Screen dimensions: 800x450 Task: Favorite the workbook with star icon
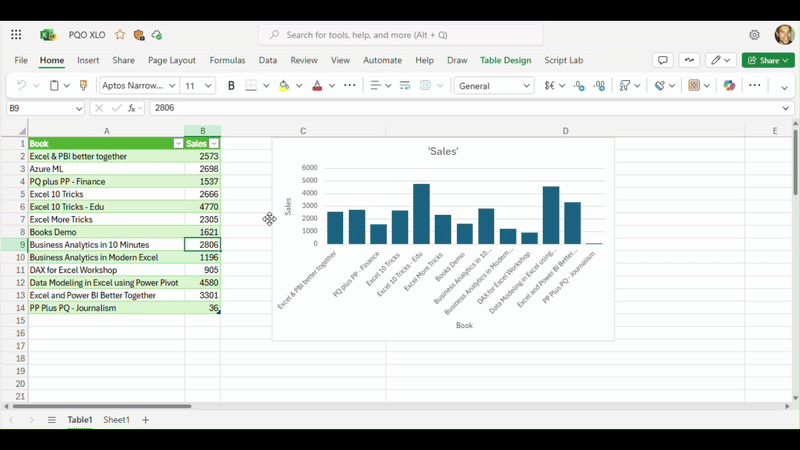120,35
